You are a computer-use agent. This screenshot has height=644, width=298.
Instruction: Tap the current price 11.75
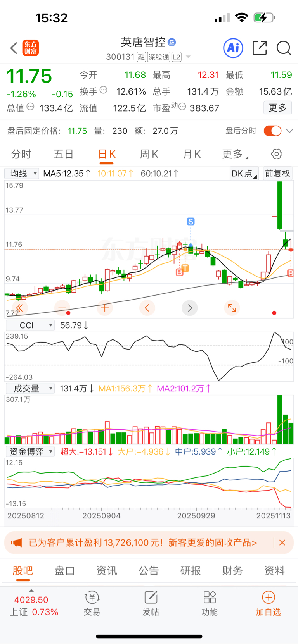tap(29, 76)
